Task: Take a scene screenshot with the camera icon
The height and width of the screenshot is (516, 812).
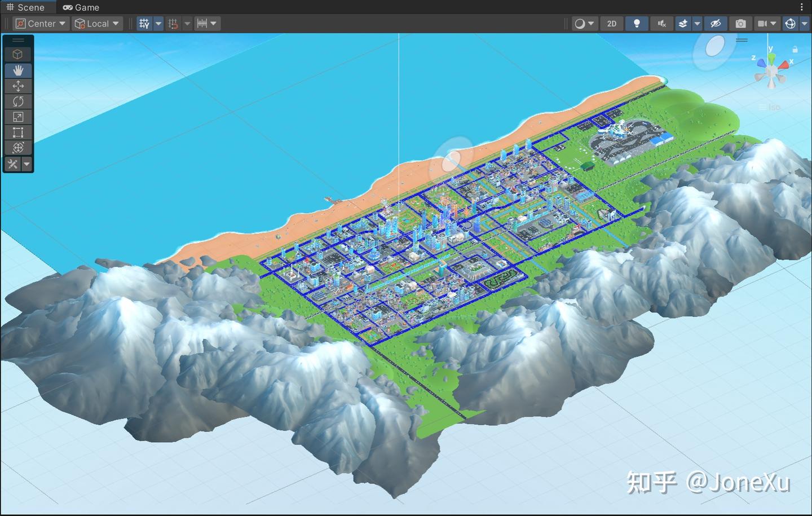Action: [740, 23]
